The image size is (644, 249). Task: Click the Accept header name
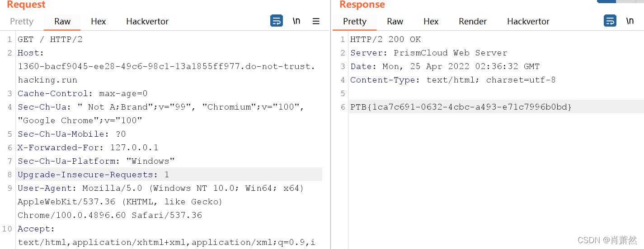click(36, 229)
